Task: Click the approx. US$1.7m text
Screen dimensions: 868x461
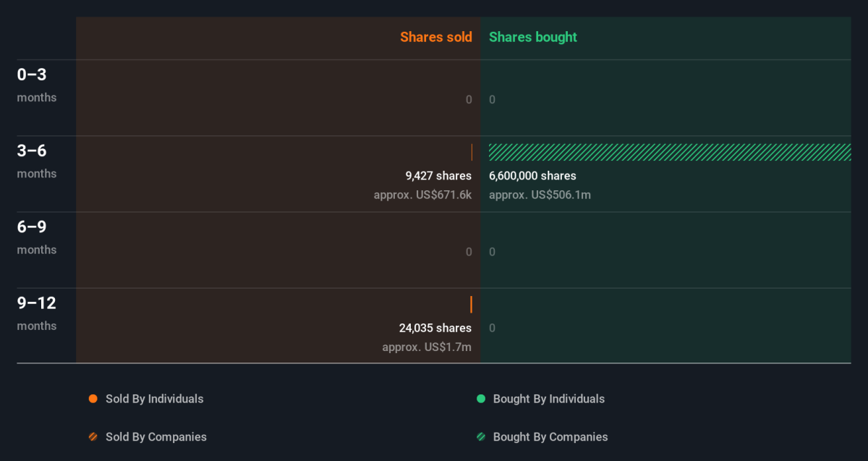Action: point(427,347)
